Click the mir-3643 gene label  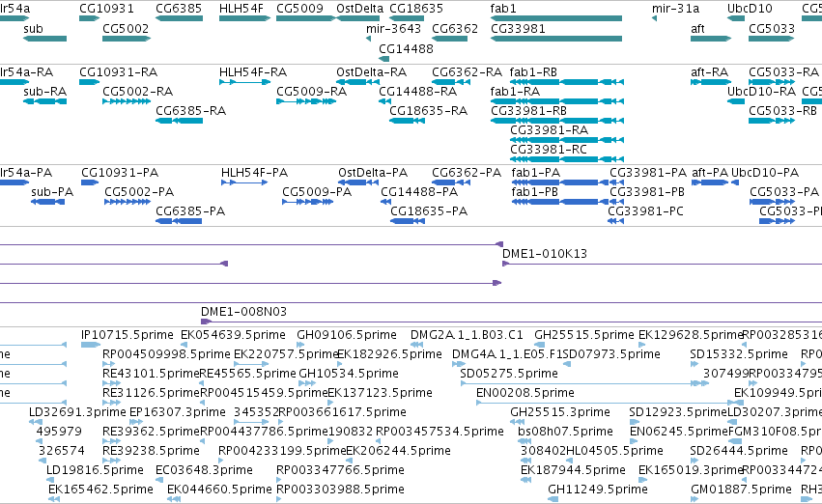[x=393, y=29]
